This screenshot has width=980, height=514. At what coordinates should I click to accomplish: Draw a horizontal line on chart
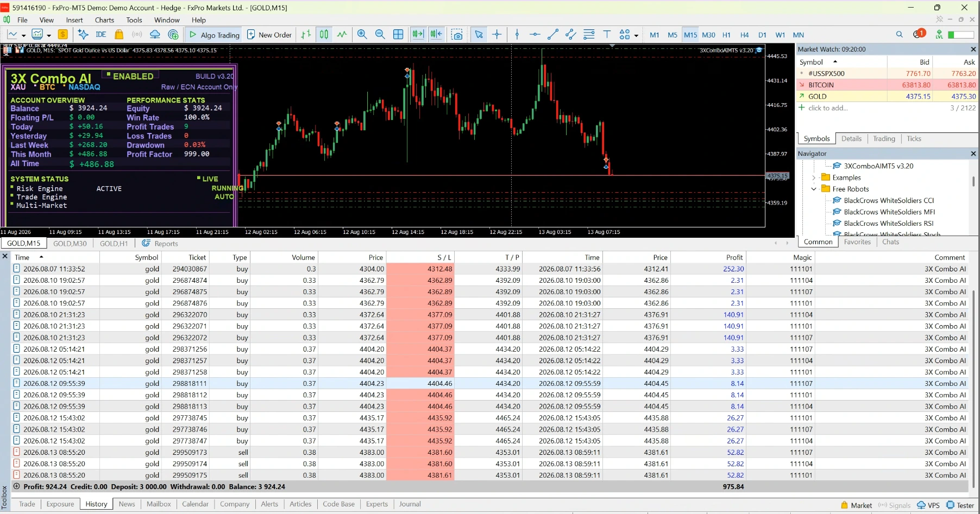click(535, 35)
